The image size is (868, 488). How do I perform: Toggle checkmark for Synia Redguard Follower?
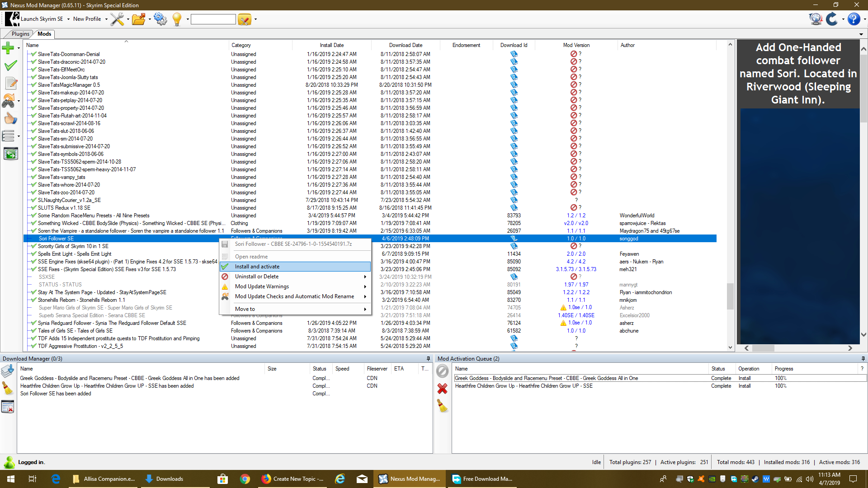point(34,323)
